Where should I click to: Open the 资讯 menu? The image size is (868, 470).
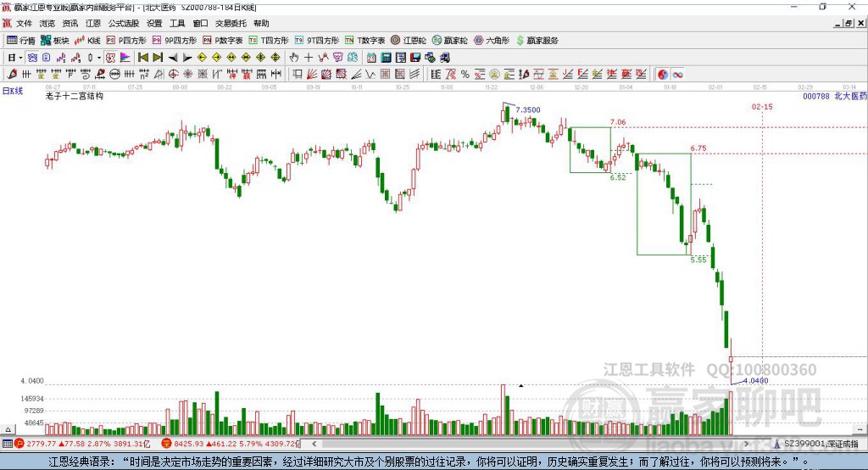click(x=70, y=23)
